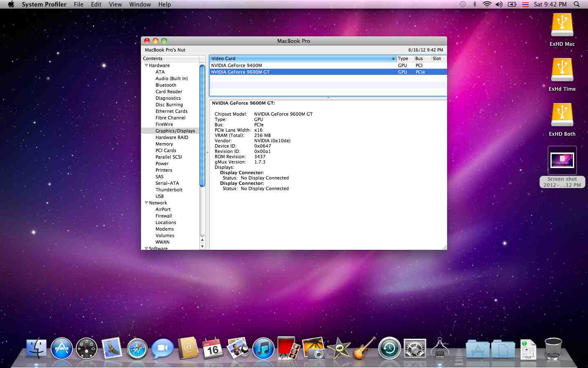Open Dashboard in the Dock

click(x=87, y=348)
